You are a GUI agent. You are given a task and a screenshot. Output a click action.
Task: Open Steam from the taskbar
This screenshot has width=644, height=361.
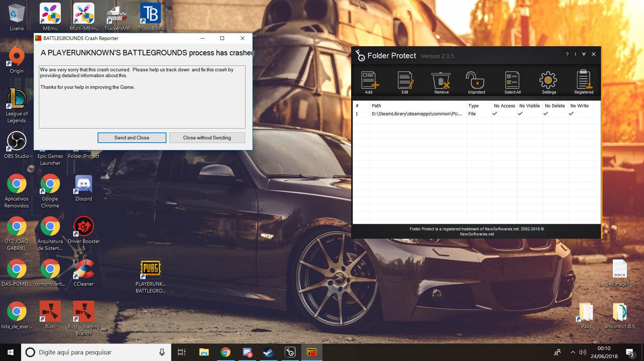tap(268, 352)
